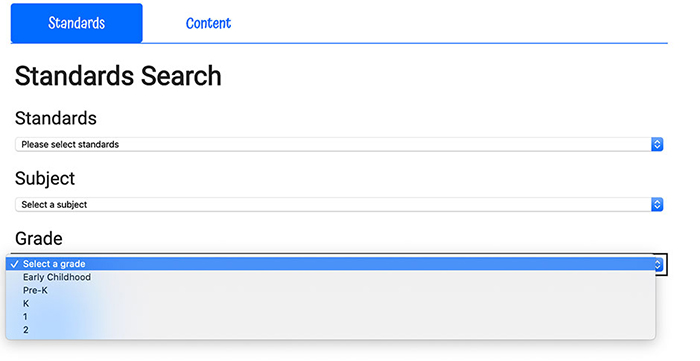Viewport: 700px width, 361px height.
Task: Click the checkmark beside 'Select a grade'
Action: (x=15, y=264)
